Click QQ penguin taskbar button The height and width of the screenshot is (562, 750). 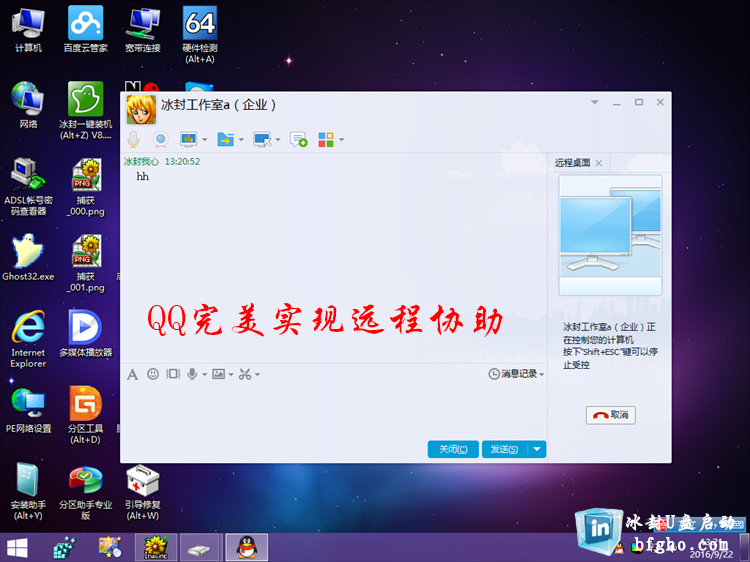click(246, 547)
